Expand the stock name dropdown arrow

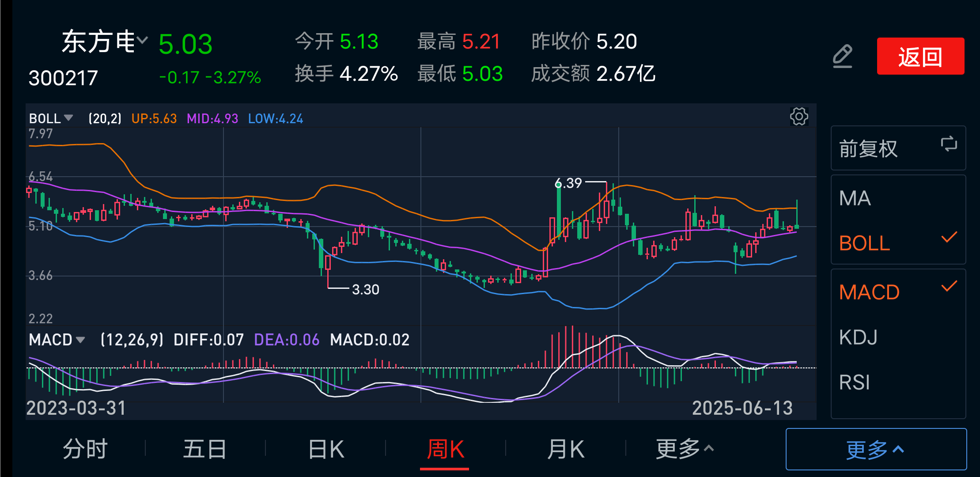click(x=142, y=40)
